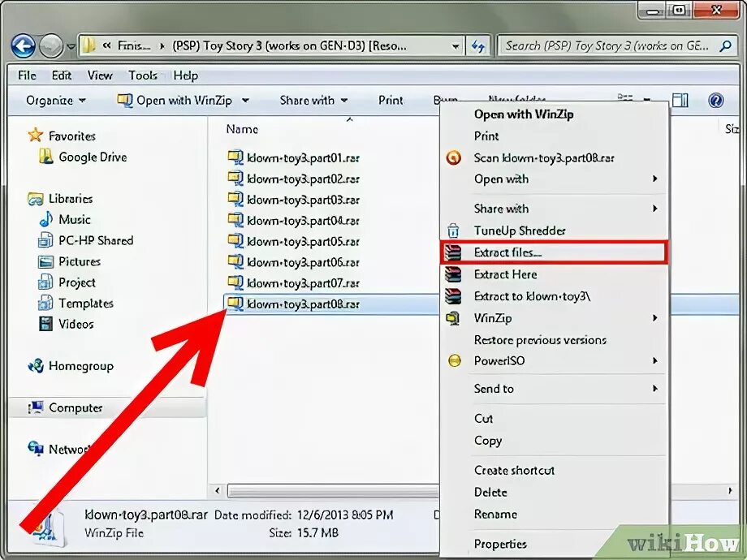The image size is (747, 560).
Task: Click the WinZip icon on Open with WinZip
Action: (125, 100)
